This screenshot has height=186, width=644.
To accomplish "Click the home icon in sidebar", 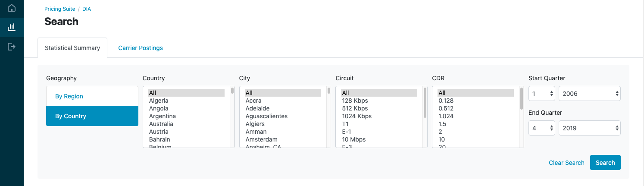I will 12,8.
